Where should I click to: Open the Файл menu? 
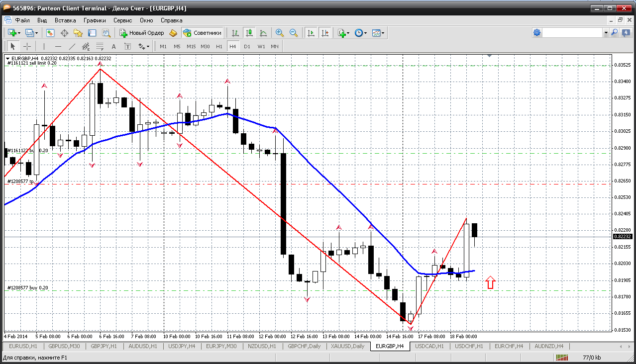point(22,20)
